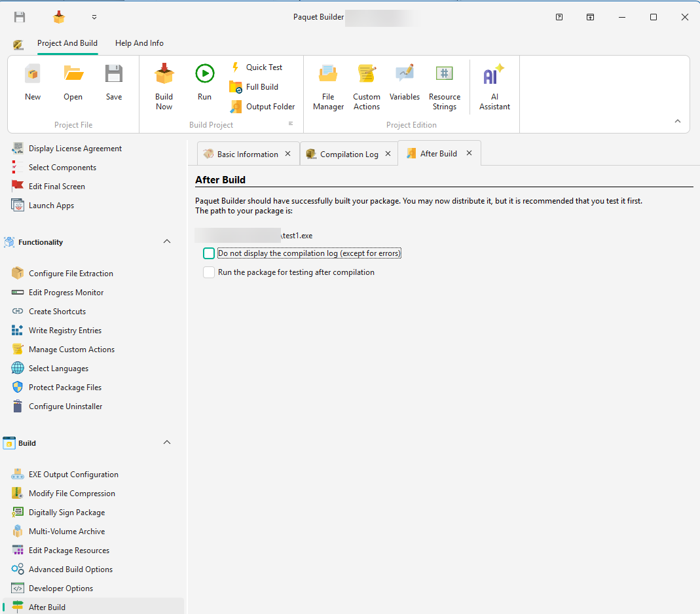Viewport: 700px width, 614px height.
Task: Switch to the Compilation Log tab
Action: point(348,153)
